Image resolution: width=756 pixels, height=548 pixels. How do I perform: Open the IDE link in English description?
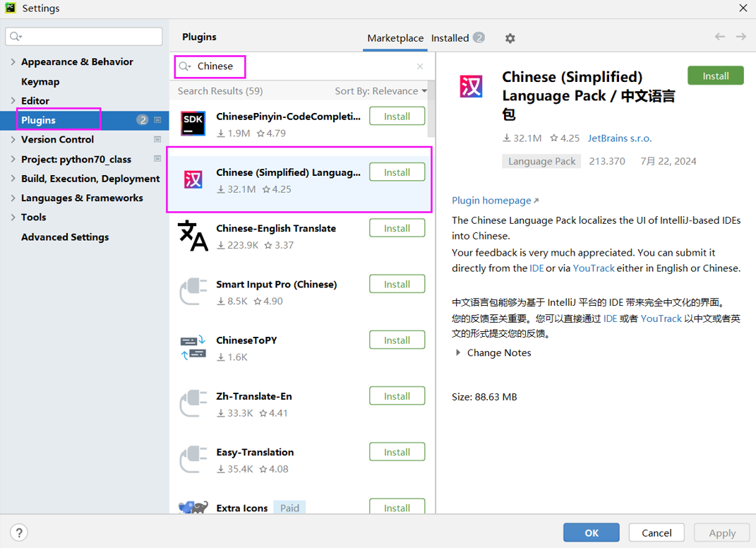click(536, 268)
